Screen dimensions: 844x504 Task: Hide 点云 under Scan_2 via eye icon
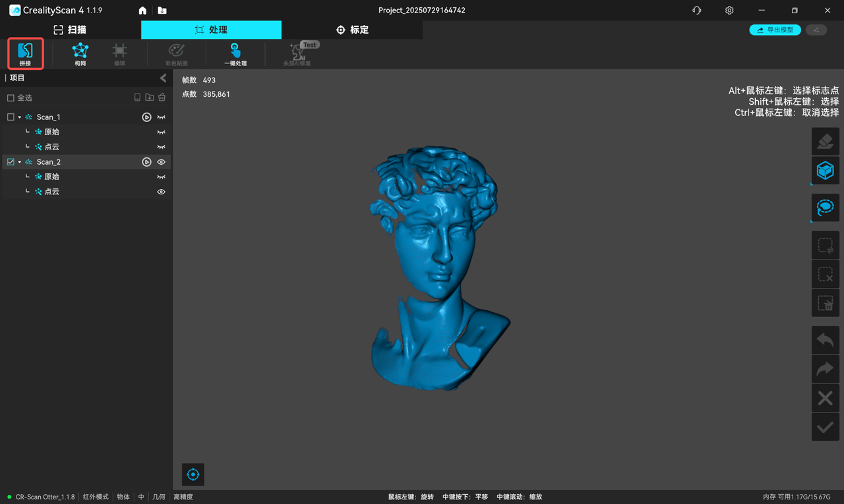point(161,192)
